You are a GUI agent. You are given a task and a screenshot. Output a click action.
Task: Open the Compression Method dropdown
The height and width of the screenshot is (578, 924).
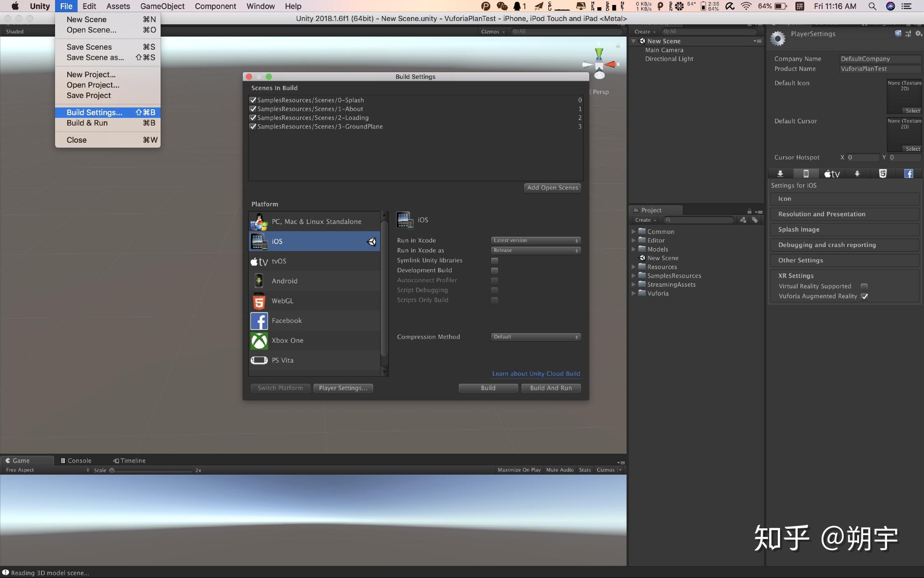coord(535,337)
